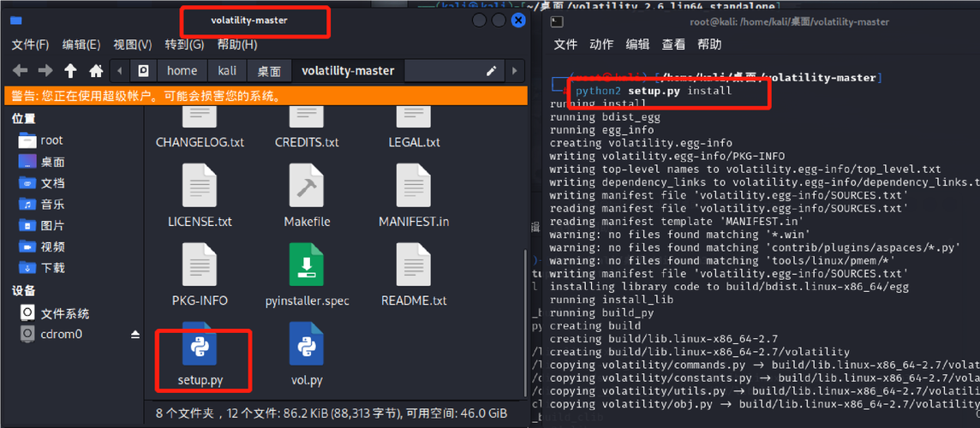Viewport: 980px width, 428px height.
Task: Go back with the left arrow toolbar icon
Action: tap(21, 70)
